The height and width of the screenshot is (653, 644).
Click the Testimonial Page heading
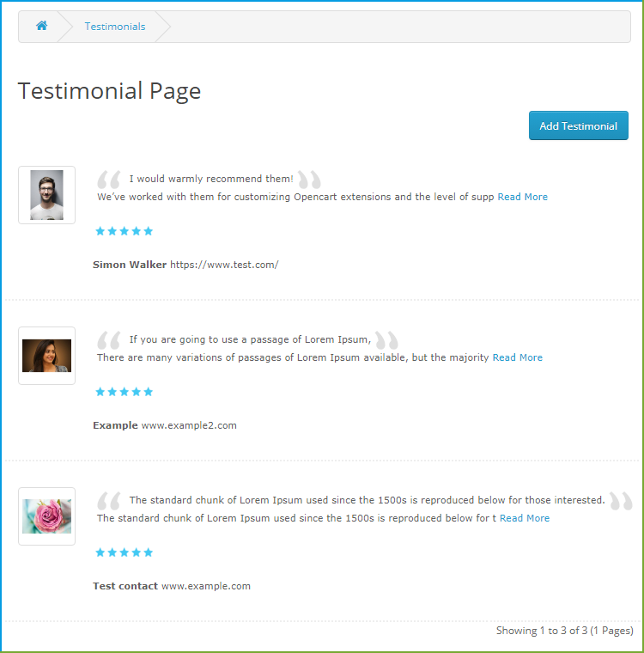coord(110,91)
